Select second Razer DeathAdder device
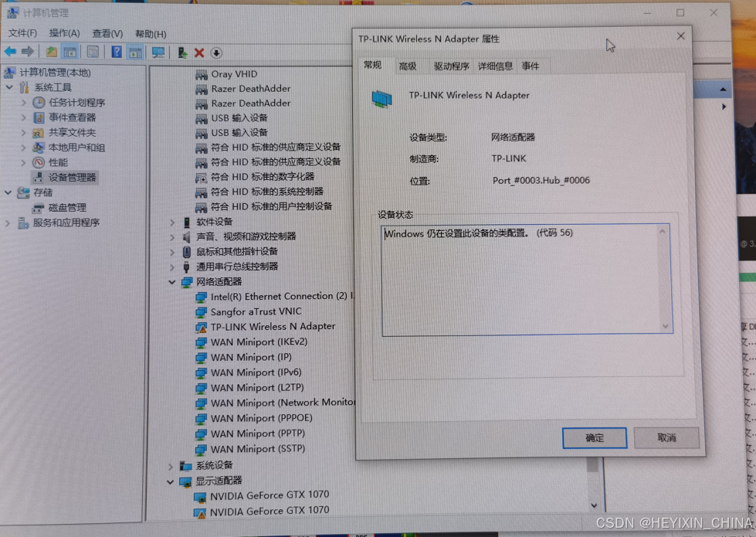This screenshot has width=756, height=537. [251, 104]
